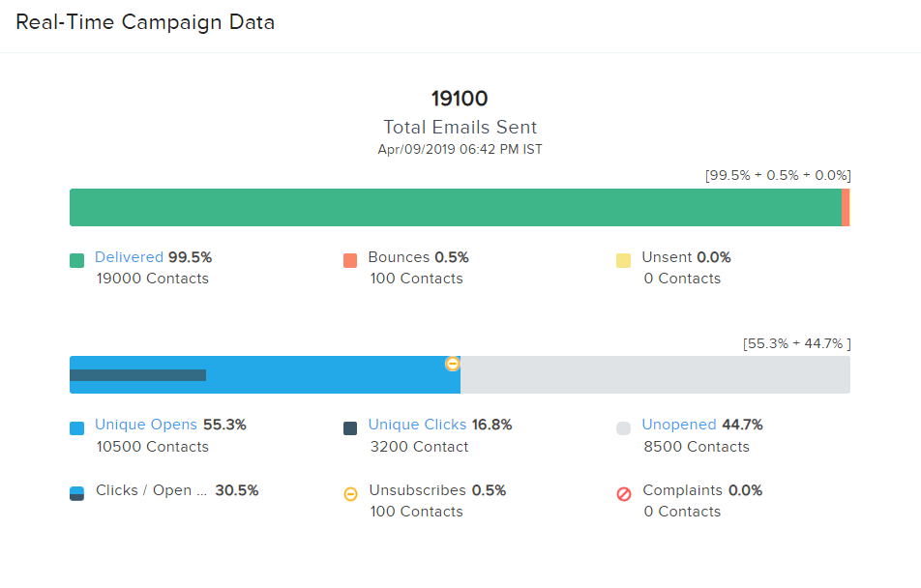Open the Unique Opens link
The width and height of the screenshot is (921, 588).
pyautogui.click(x=146, y=425)
